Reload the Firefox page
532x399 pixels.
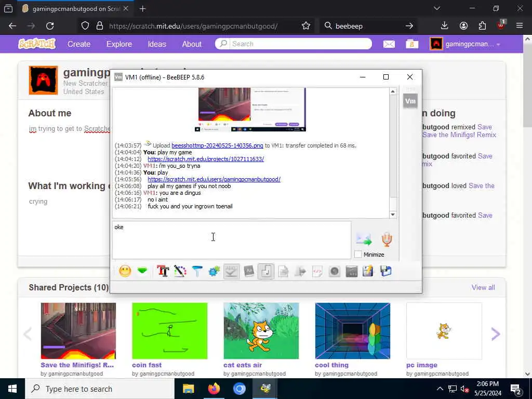pos(50,26)
